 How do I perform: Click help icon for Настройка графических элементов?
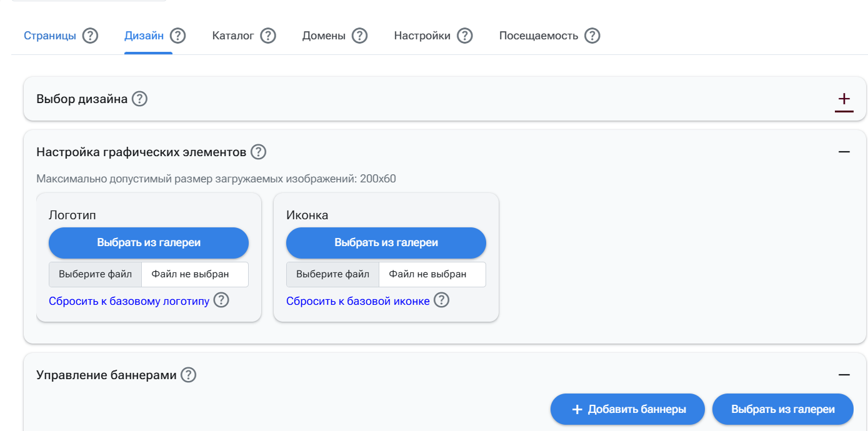point(259,152)
